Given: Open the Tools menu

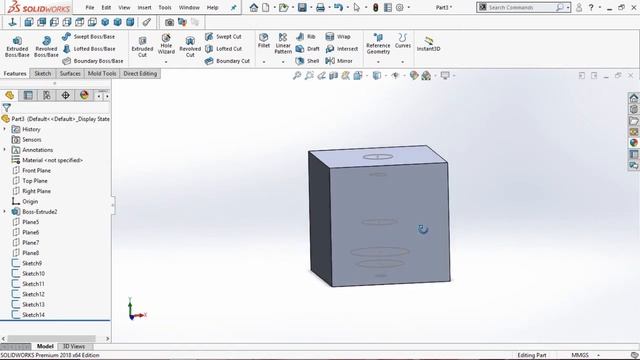Looking at the screenshot, I should [x=165, y=7].
